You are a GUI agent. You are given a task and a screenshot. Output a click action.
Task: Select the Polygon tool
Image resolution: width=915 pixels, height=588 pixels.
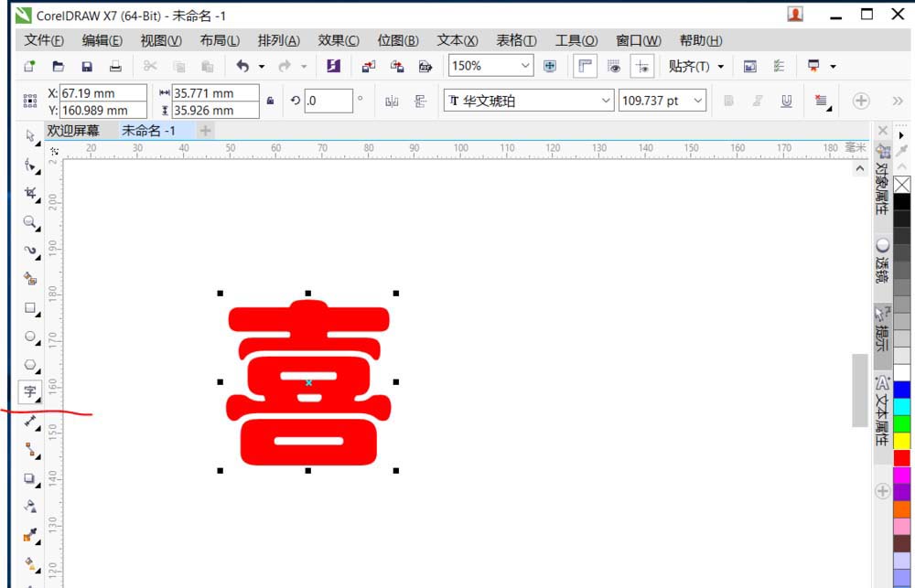[x=30, y=365]
